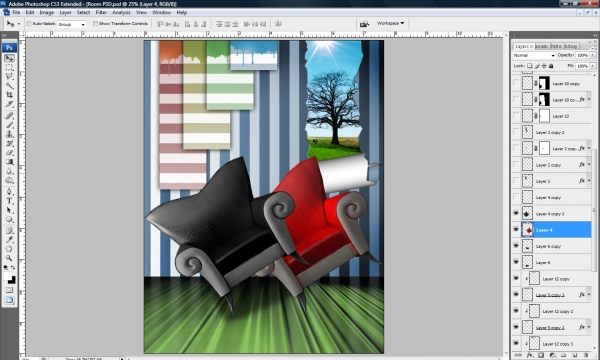Open the Image menu
This screenshot has height=360, width=600.
tap(47, 13)
